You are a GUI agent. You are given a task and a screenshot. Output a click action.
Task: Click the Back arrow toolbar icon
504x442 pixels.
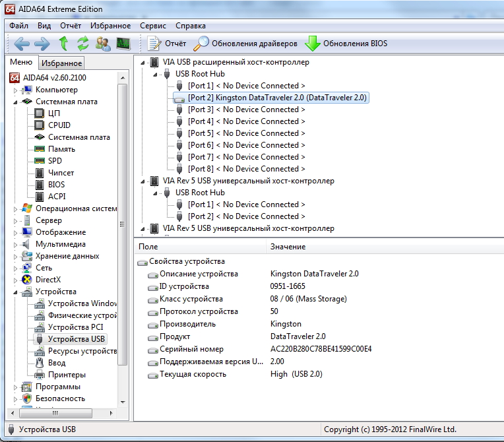coord(22,44)
